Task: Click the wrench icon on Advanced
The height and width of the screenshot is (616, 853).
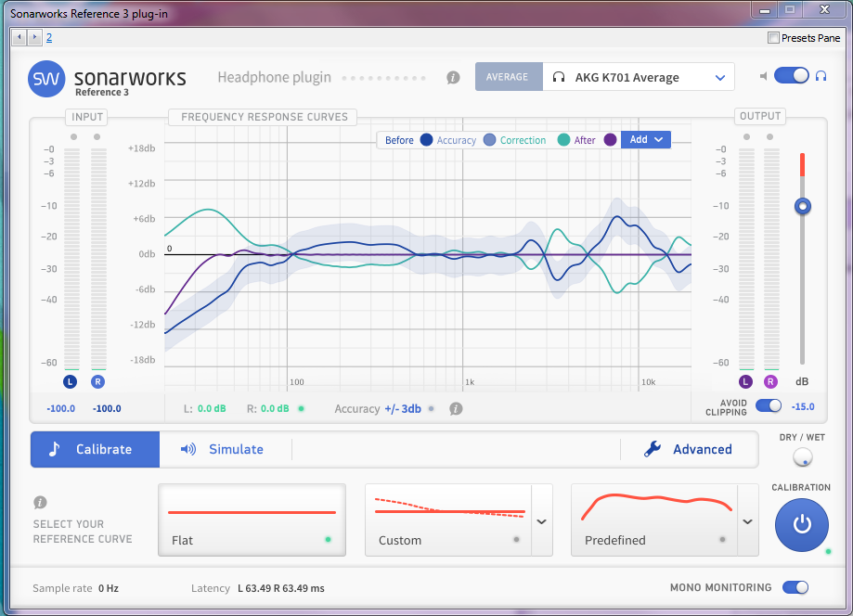Action: tap(653, 449)
